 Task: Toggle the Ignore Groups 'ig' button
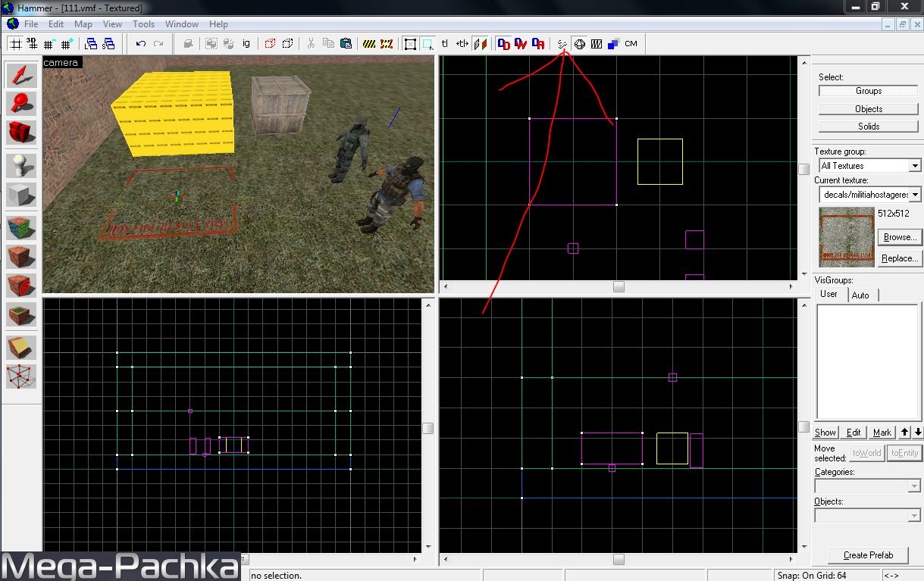pos(246,44)
